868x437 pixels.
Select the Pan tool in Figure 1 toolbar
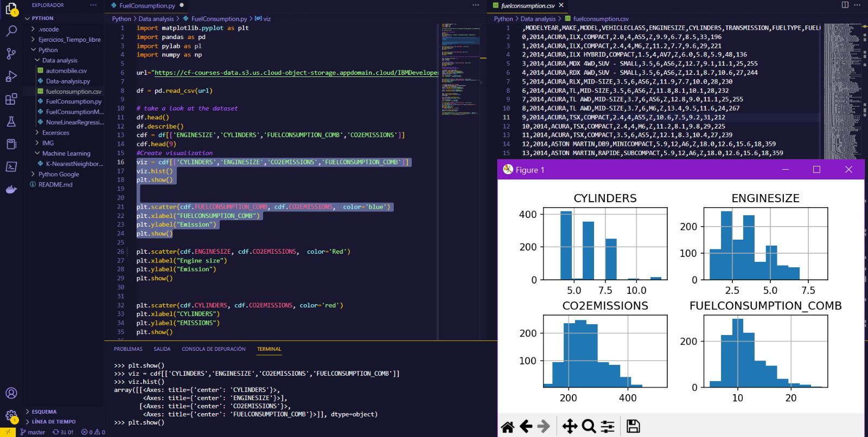click(x=570, y=427)
